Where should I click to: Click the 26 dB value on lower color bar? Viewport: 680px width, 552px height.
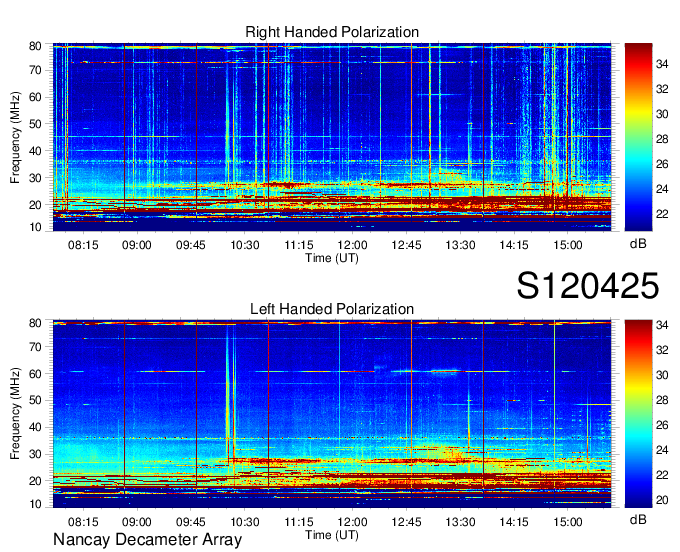point(662,425)
